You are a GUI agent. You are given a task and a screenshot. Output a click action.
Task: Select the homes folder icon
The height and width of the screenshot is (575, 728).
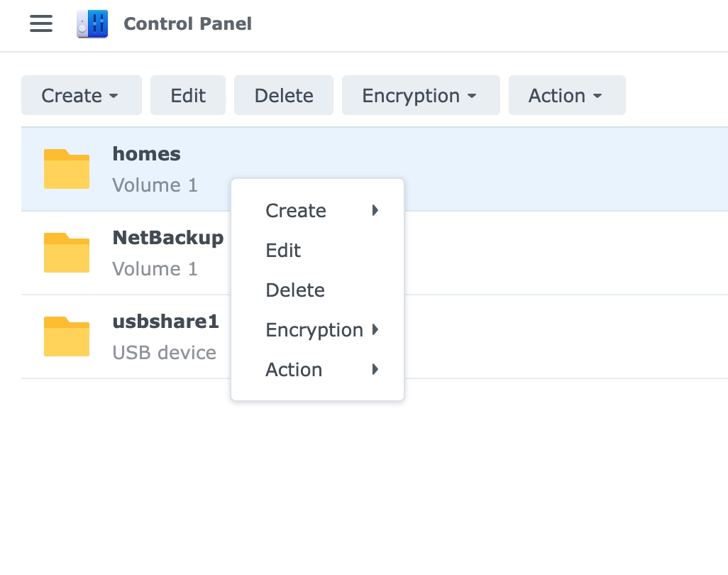[x=67, y=169]
